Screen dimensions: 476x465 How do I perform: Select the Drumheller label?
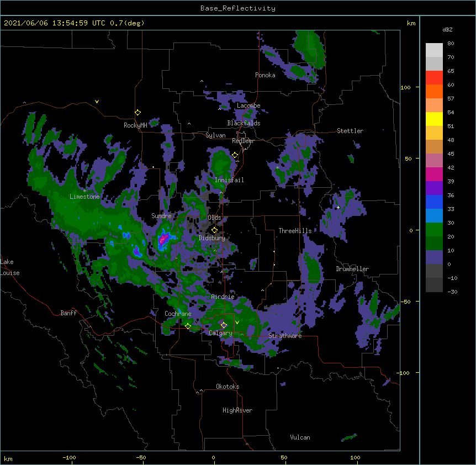[352, 269]
